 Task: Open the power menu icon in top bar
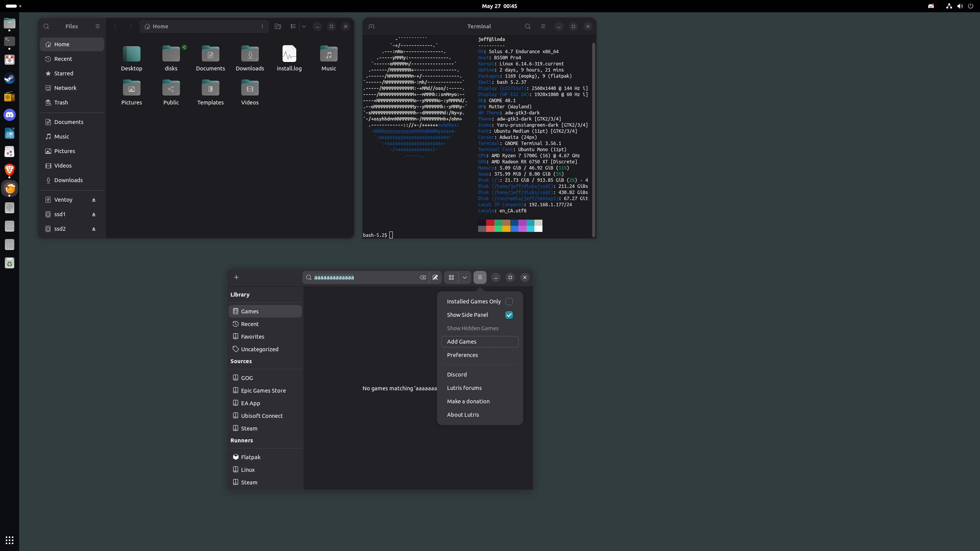click(x=970, y=6)
